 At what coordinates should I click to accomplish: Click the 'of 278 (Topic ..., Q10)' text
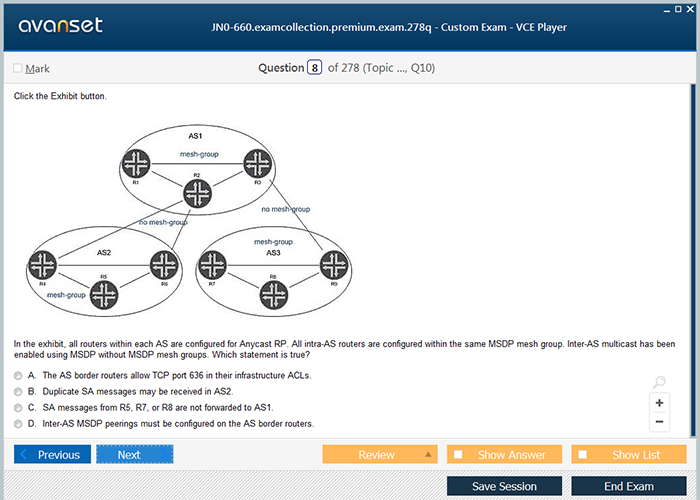pyautogui.click(x=381, y=68)
